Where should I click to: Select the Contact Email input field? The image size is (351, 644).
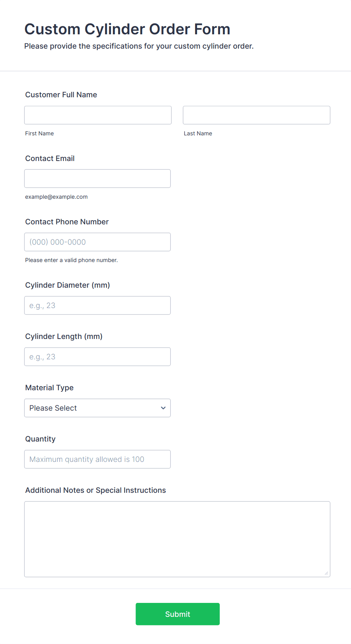click(97, 178)
